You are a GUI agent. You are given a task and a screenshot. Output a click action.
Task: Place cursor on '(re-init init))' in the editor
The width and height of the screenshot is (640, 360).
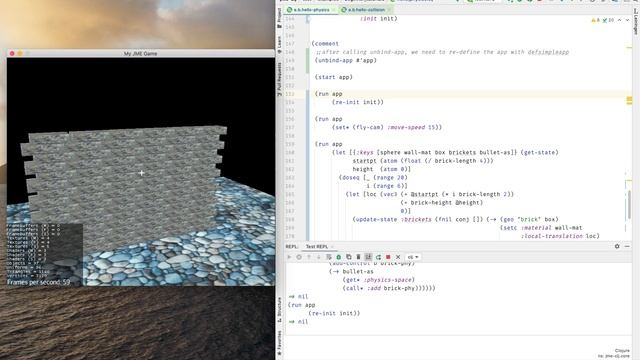click(358, 102)
